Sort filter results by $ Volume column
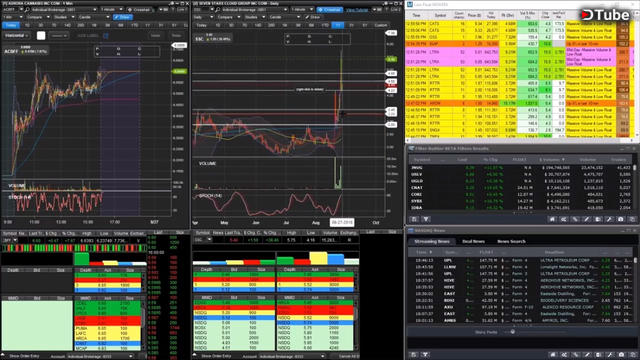 click(551, 160)
